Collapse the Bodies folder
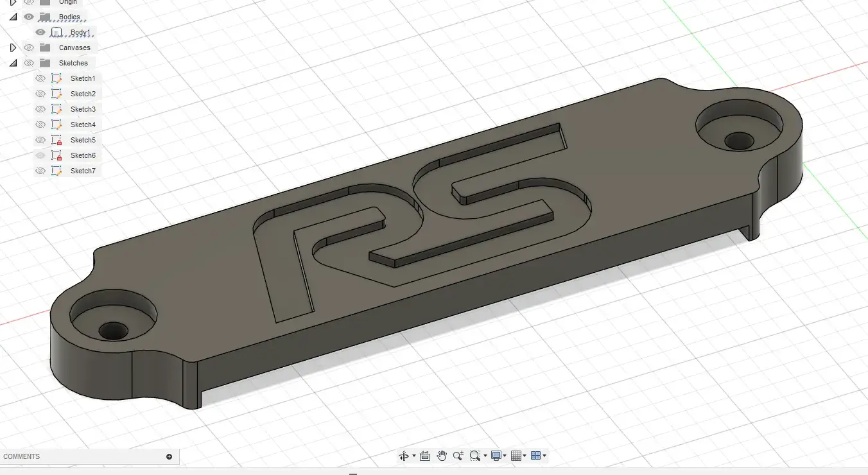The image size is (868, 475). click(x=13, y=17)
